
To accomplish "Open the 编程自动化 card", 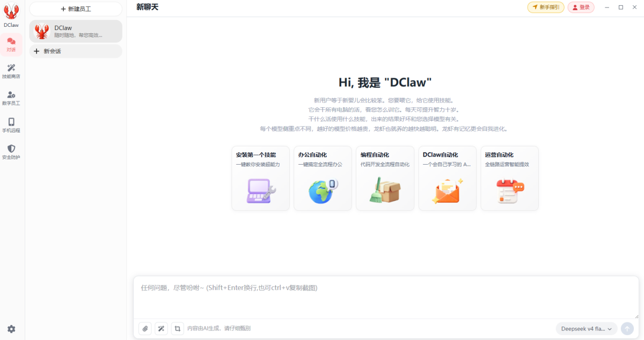I will point(385,178).
